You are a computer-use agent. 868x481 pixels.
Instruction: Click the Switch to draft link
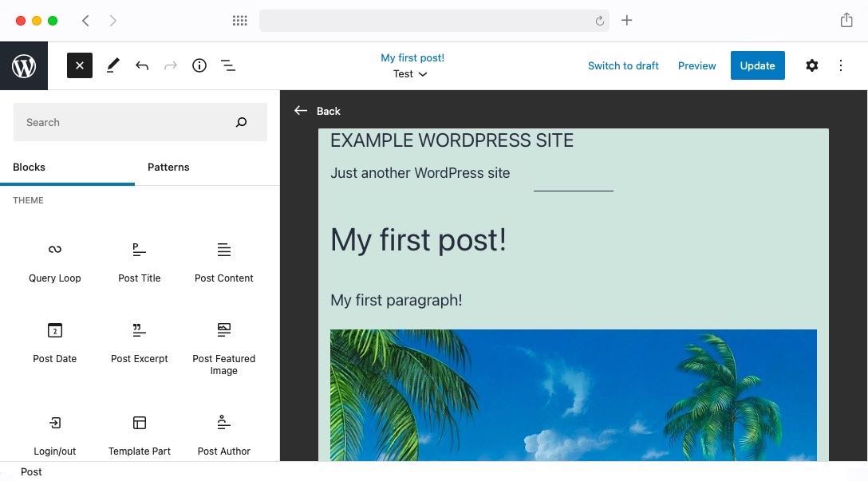[x=623, y=65]
